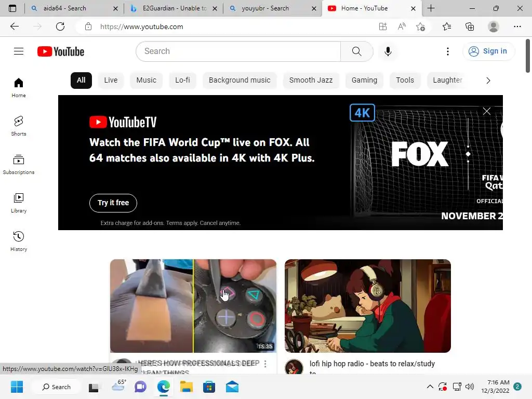Screen dimensions: 532x399
Task: Select the Background music chip
Action: 240,81
